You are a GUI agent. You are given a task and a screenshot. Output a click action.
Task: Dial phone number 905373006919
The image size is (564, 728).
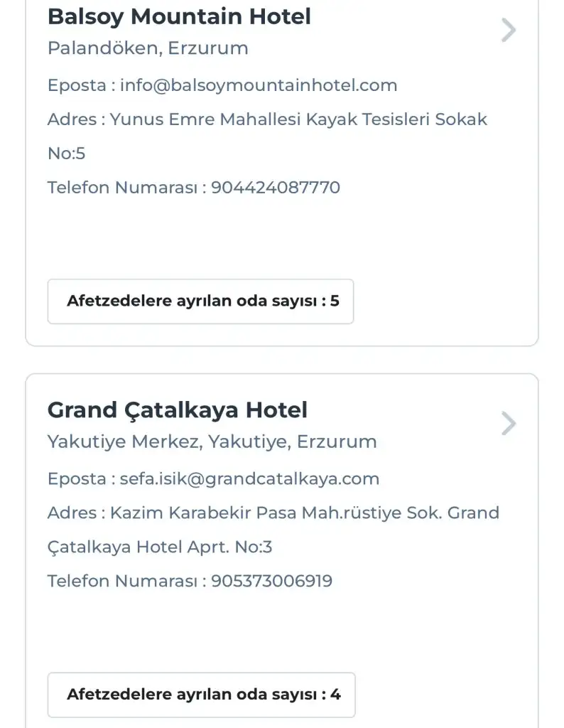click(x=271, y=582)
